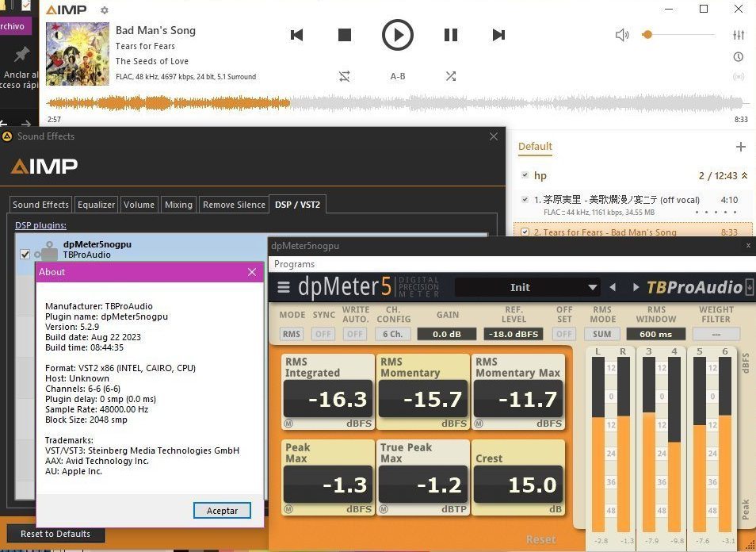Change the SUM RMS mode

tap(601, 334)
